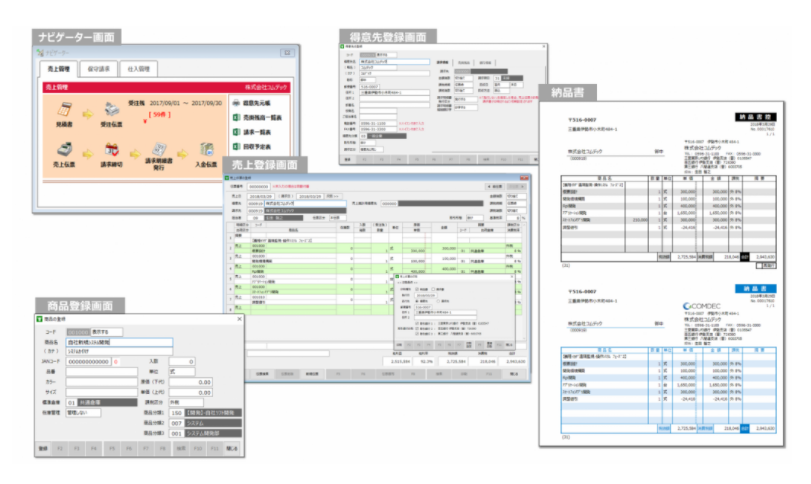Click JANコード field in product registration
811x484 pixels.
point(88,361)
